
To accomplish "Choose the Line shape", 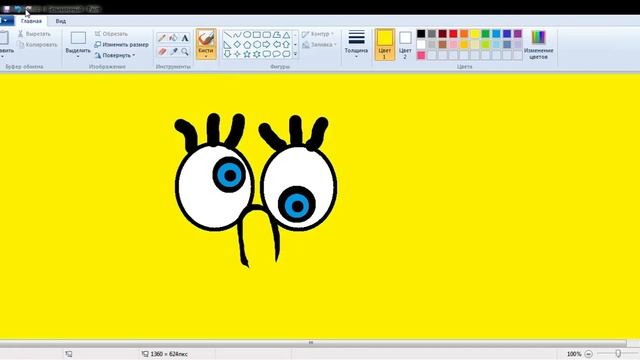I will pyautogui.click(x=227, y=35).
